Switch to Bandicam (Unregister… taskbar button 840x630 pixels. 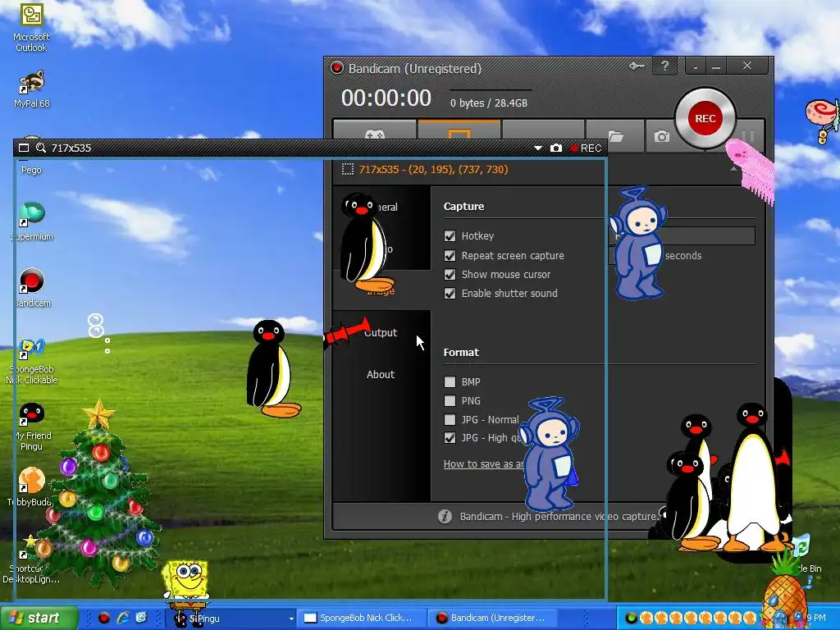pos(493,619)
